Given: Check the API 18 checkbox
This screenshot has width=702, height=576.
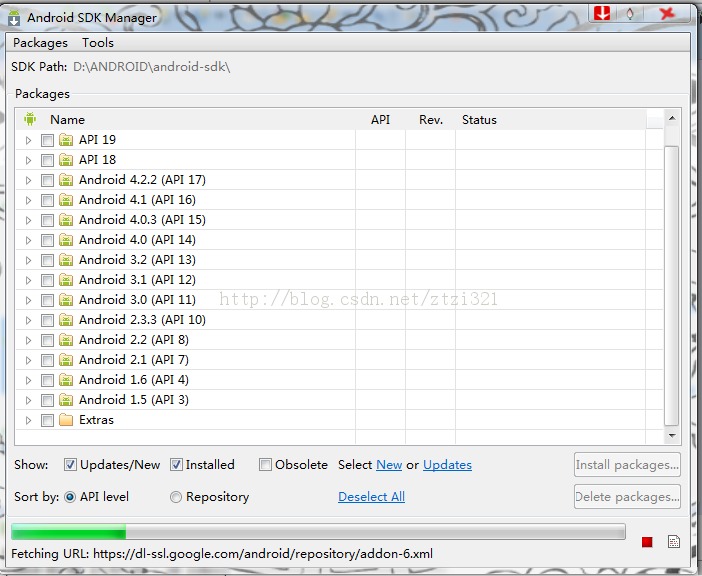Looking at the screenshot, I should coord(47,160).
